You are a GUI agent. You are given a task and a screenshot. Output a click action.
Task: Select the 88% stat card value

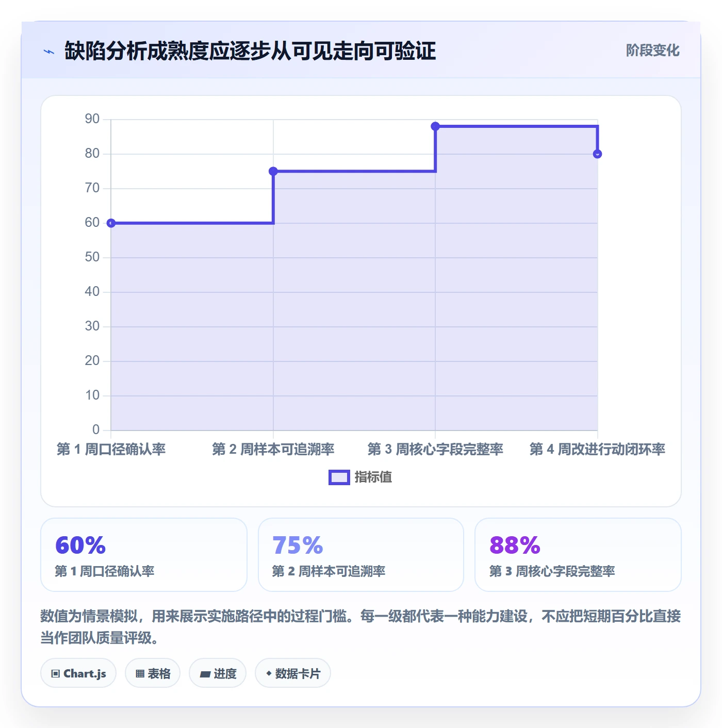[x=515, y=545]
